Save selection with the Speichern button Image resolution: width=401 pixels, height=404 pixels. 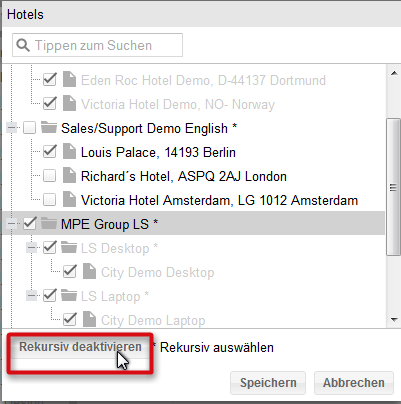[268, 383]
